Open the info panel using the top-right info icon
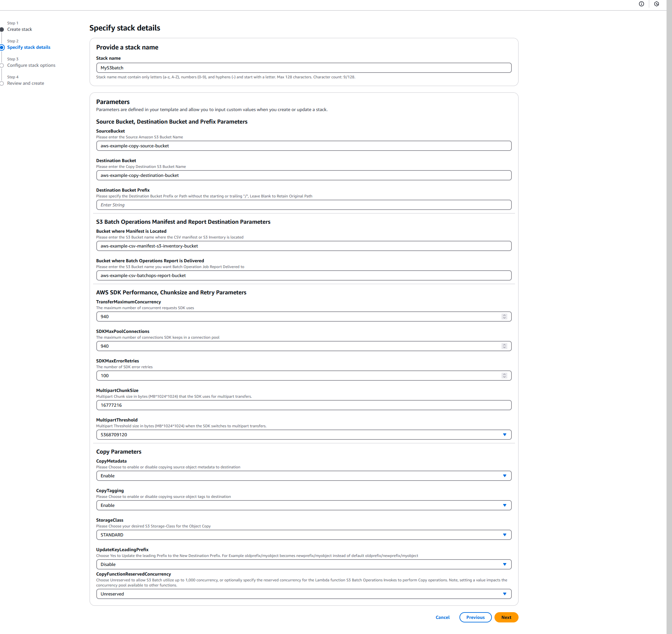This screenshot has height=634, width=672. (641, 4)
